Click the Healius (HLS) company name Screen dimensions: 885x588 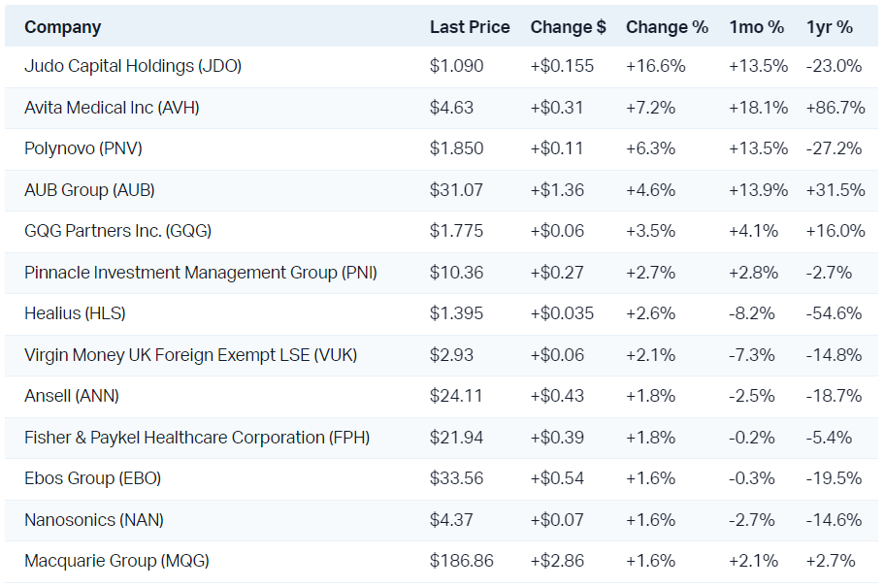pos(75,313)
